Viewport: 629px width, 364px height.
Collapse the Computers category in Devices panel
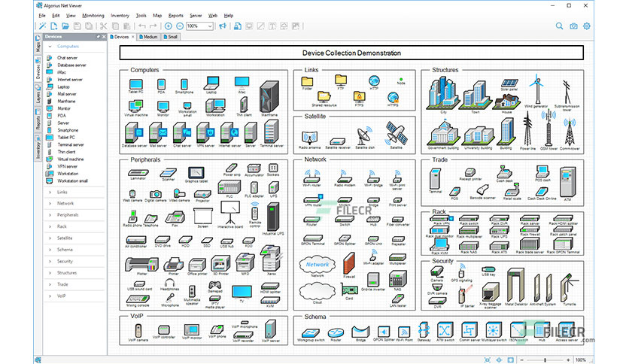pos(50,47)
